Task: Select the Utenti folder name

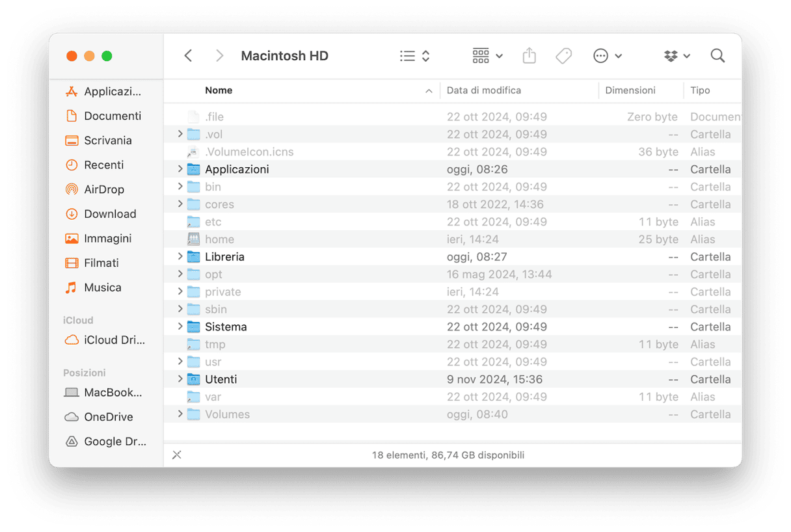Action: click(x=221, y=379)
